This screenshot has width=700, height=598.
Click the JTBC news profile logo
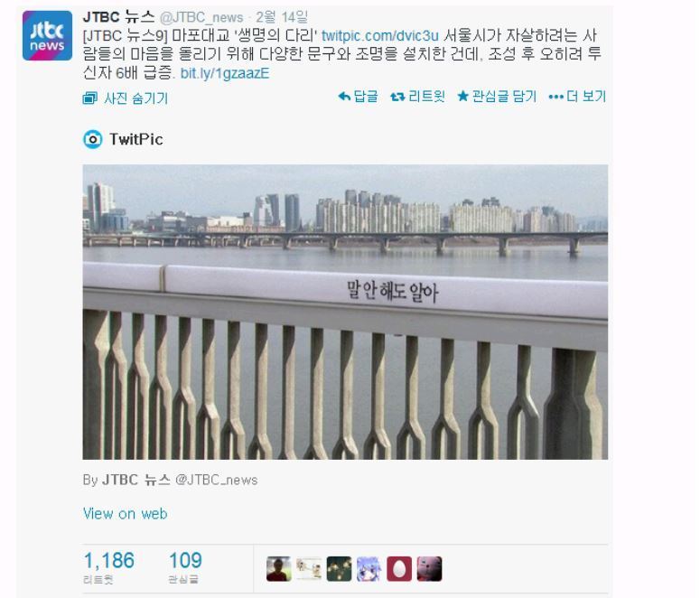pyautogui.click(x=47, y=36)
